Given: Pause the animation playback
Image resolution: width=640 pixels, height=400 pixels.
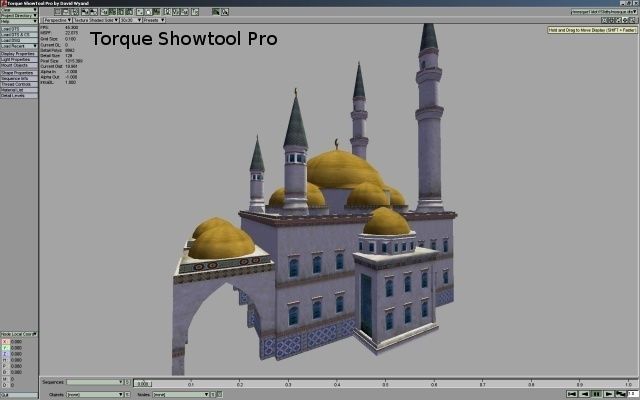Looking at the screenshot, I should 596,394.
